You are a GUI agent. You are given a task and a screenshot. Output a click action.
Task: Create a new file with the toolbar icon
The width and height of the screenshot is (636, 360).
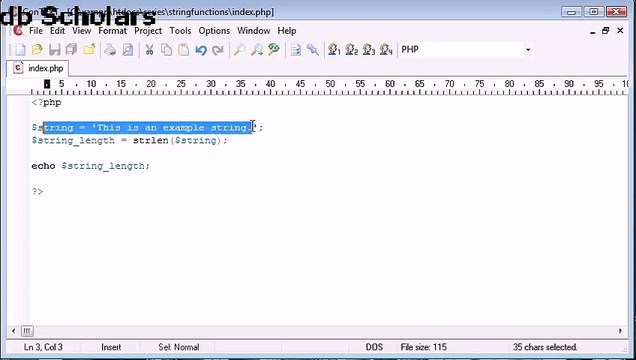(x=20, y=50)
